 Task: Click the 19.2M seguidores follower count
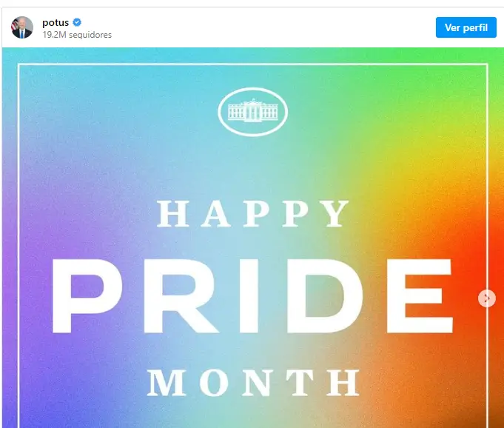pos(77,35)
